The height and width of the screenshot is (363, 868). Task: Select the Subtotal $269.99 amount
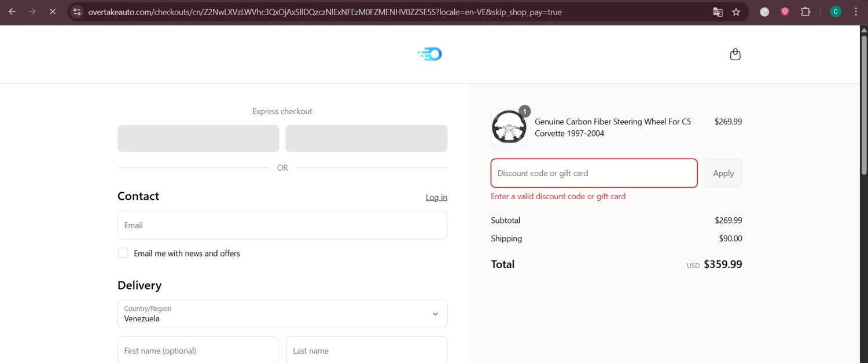tap(728, 221)
